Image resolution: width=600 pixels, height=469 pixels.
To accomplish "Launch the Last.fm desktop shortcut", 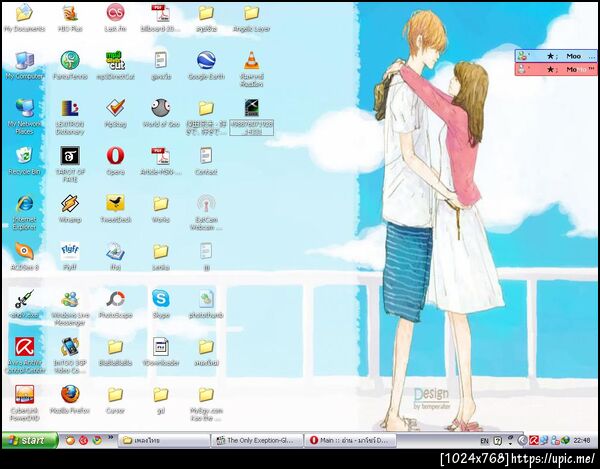I will coord(115,17).
